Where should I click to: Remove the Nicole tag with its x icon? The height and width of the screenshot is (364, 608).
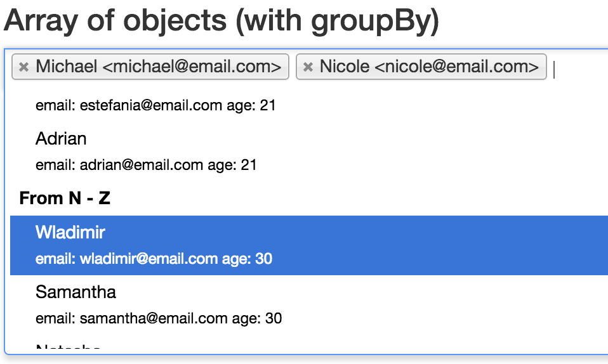point(308,67)
